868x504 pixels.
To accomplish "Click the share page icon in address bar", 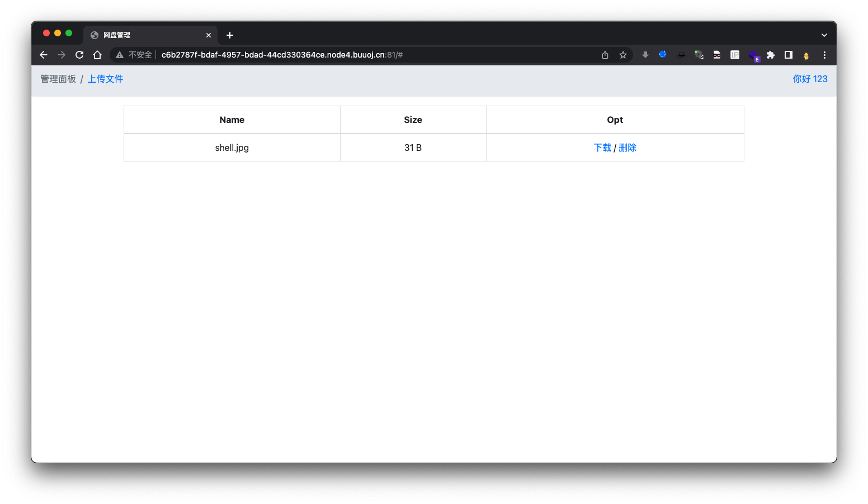I will (x=605, y=55).
